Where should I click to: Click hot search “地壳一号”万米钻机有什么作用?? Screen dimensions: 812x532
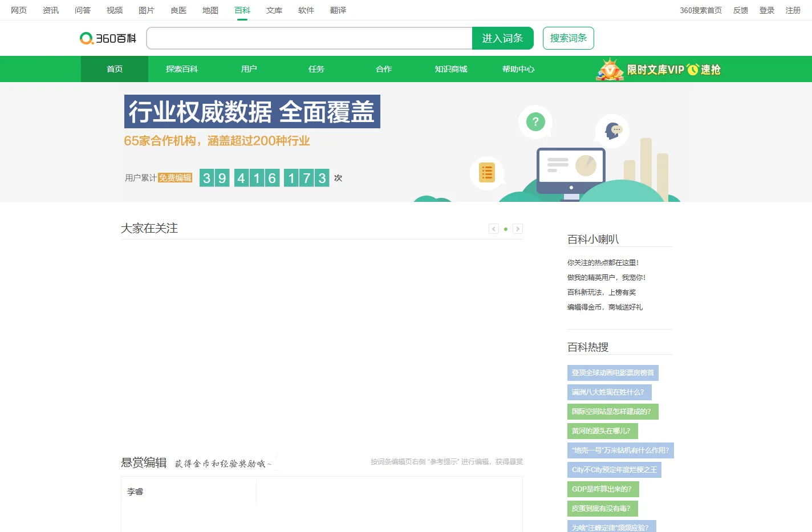(620, 450)
